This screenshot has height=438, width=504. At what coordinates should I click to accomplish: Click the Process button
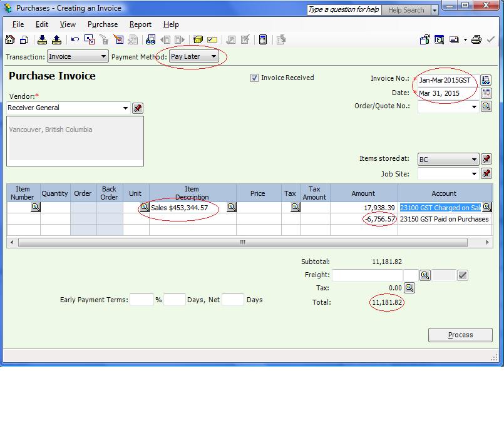tap(460, 335)
